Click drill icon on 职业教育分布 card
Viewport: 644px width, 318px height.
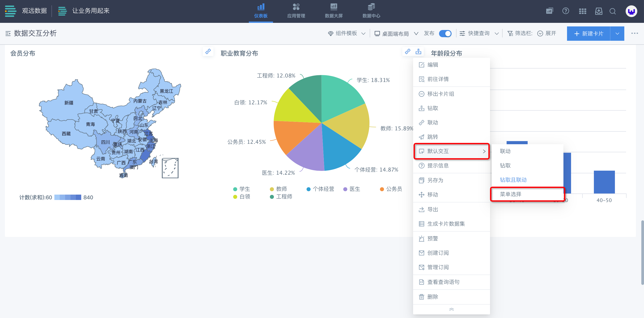pyautogui.click(x=418, y=52)
